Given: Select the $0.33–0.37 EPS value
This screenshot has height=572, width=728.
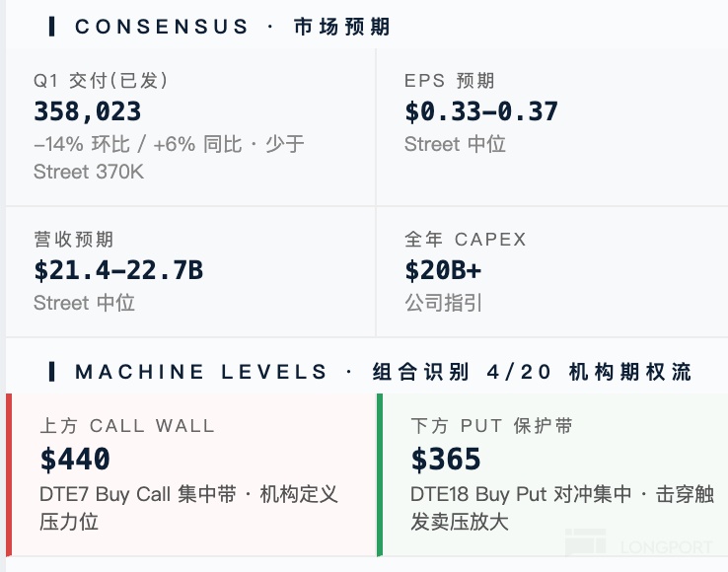Looking at the screenshot, I should [481, 111].
